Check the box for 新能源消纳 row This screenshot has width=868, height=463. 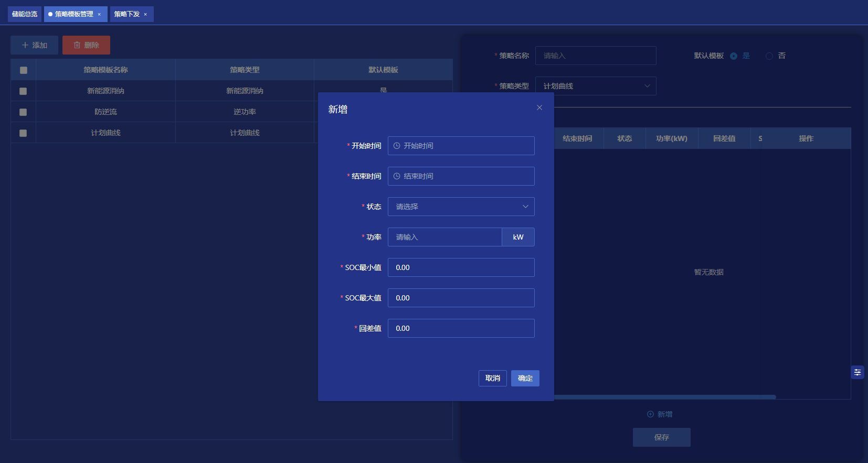point(23,91)
